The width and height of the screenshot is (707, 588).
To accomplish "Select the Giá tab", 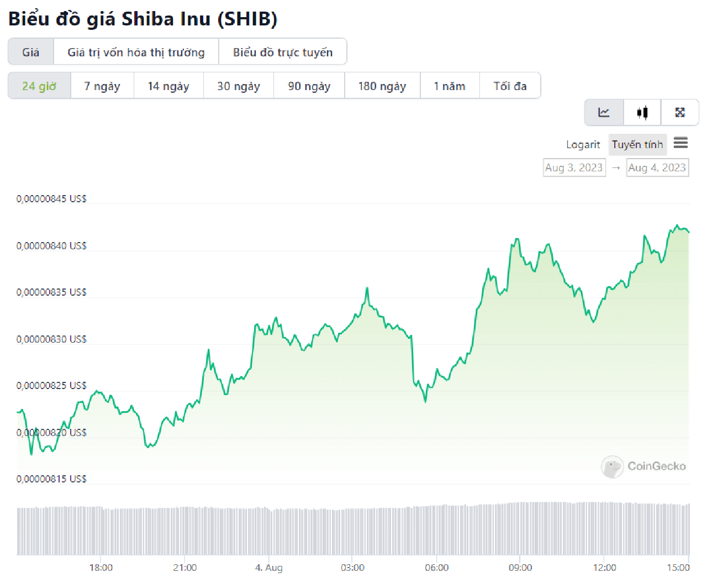I will 31,52.
